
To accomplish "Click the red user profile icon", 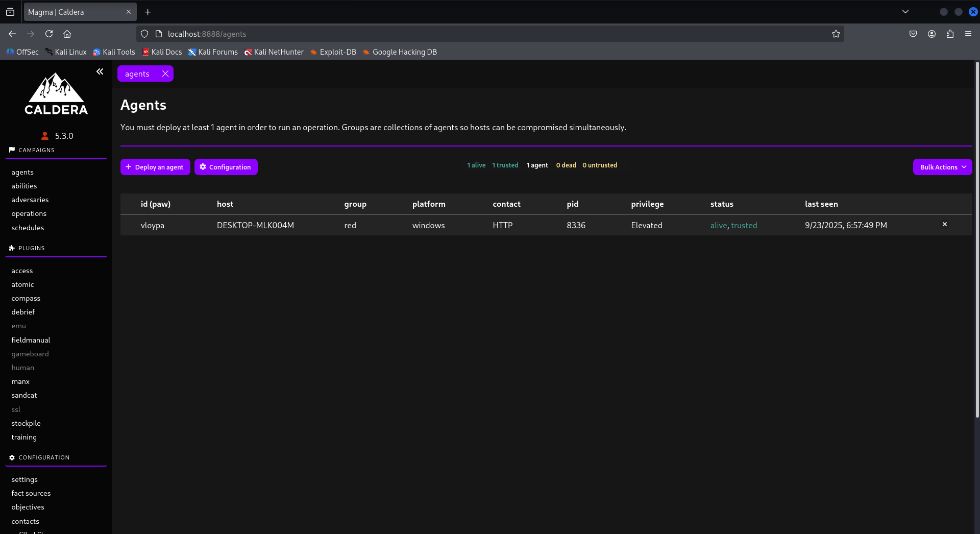I will (x=45, y=136).
